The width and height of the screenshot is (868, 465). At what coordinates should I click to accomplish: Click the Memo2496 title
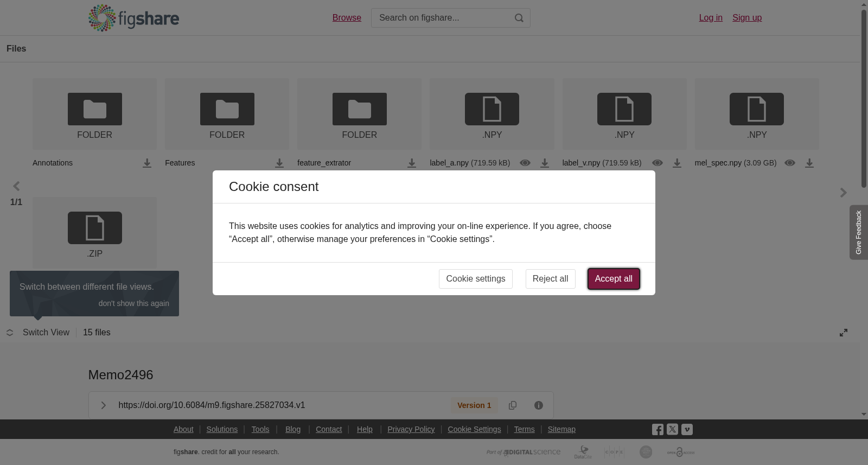tap(120, 375)
